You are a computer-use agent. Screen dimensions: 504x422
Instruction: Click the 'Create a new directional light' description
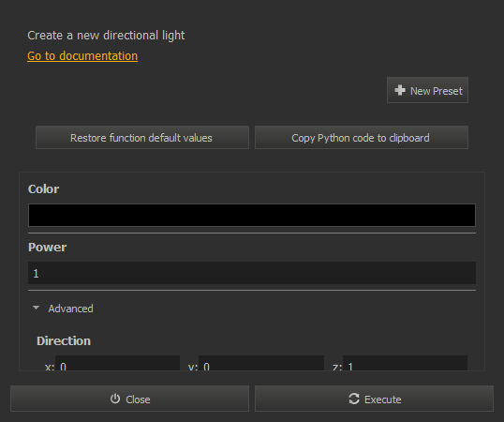point(106,36)
